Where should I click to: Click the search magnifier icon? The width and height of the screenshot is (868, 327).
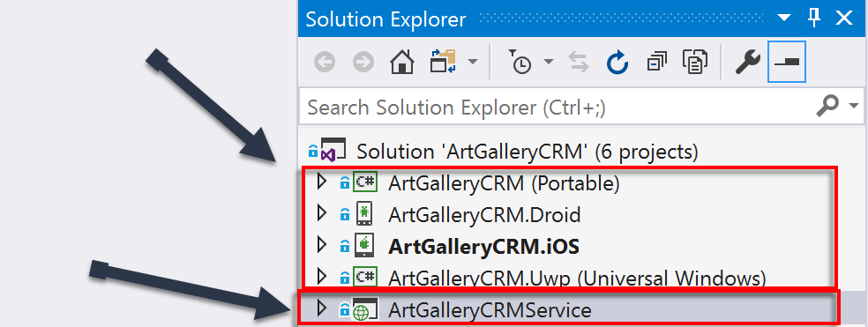pos(827,106)
